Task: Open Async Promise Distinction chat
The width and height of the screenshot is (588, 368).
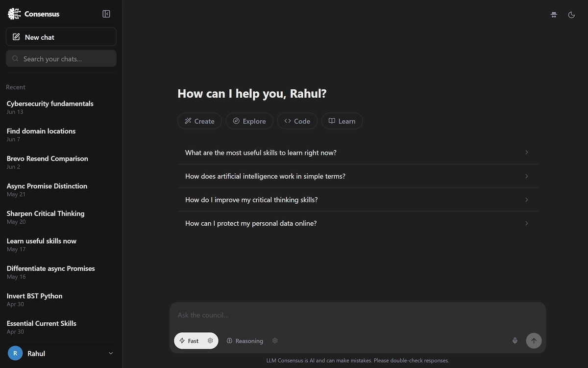Action: (61, 189)
